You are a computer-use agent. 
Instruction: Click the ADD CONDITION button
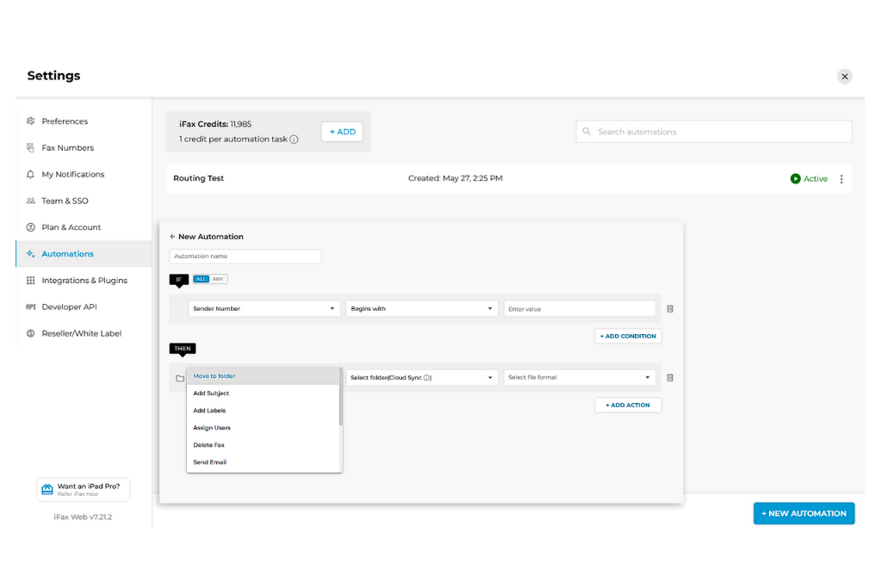coord(628,336)
